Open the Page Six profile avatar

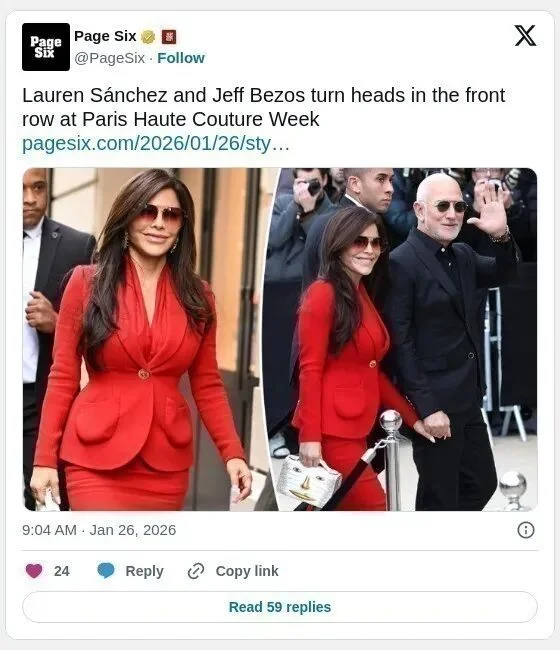click(46, 47)
